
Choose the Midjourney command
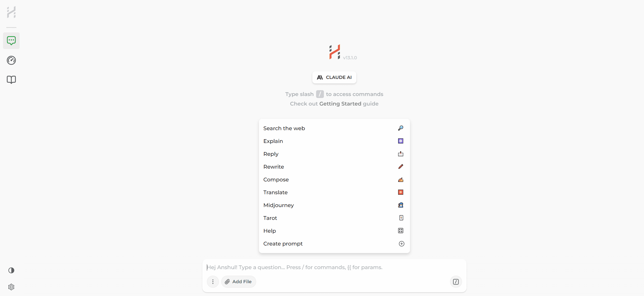click(x=278, y=205)
